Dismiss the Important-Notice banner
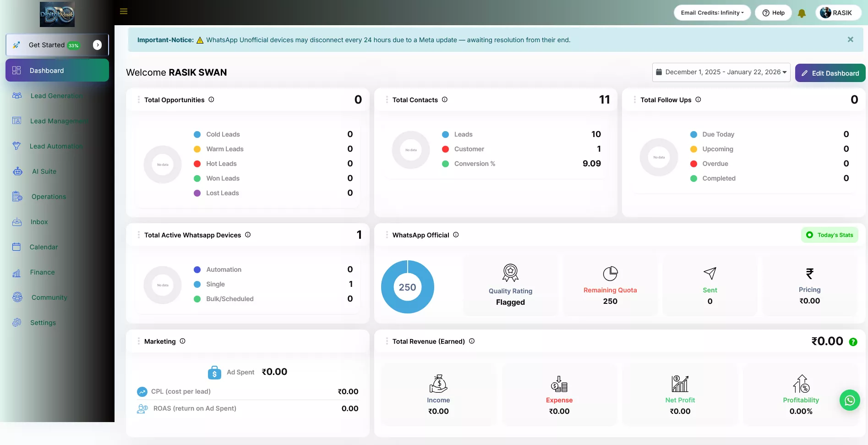The width and height of the screenshot is (868, 445). tap(850, 39)
